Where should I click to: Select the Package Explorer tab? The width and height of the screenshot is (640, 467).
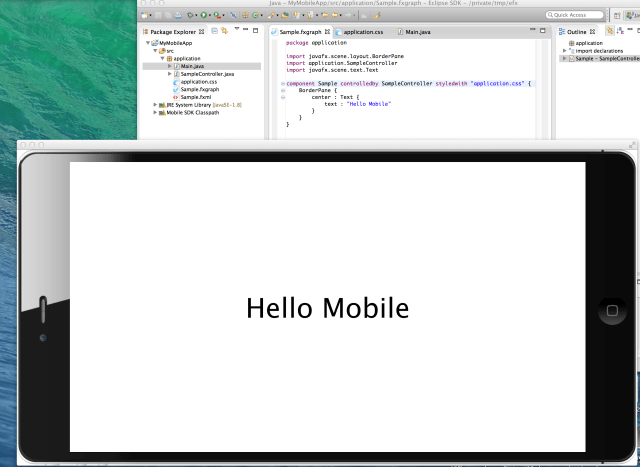(x=173, y=32)
